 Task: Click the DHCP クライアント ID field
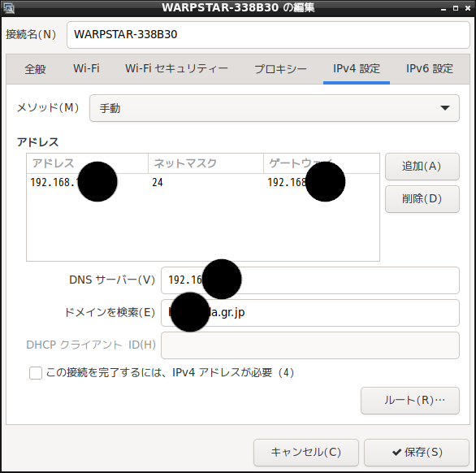point(310,345)
